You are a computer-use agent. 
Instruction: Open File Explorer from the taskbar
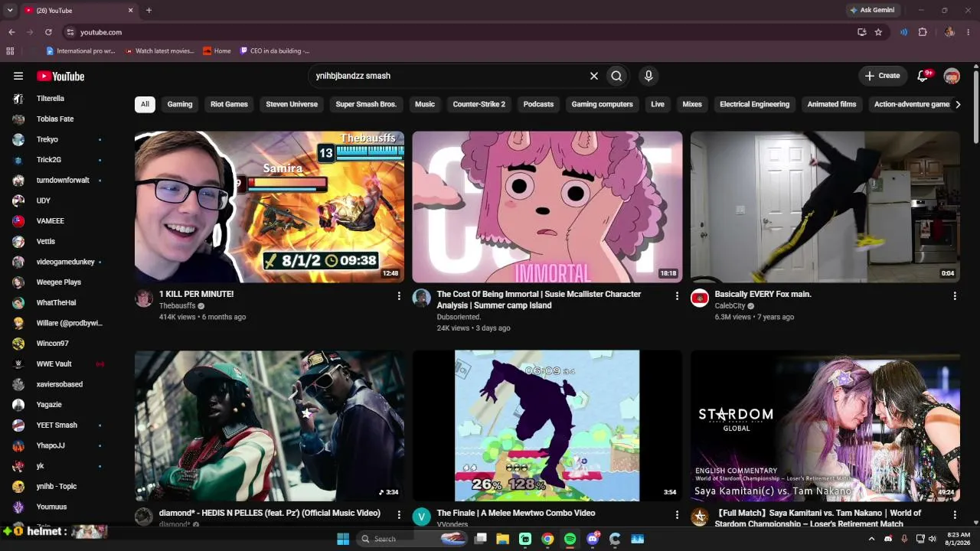[x=503, y=539]
